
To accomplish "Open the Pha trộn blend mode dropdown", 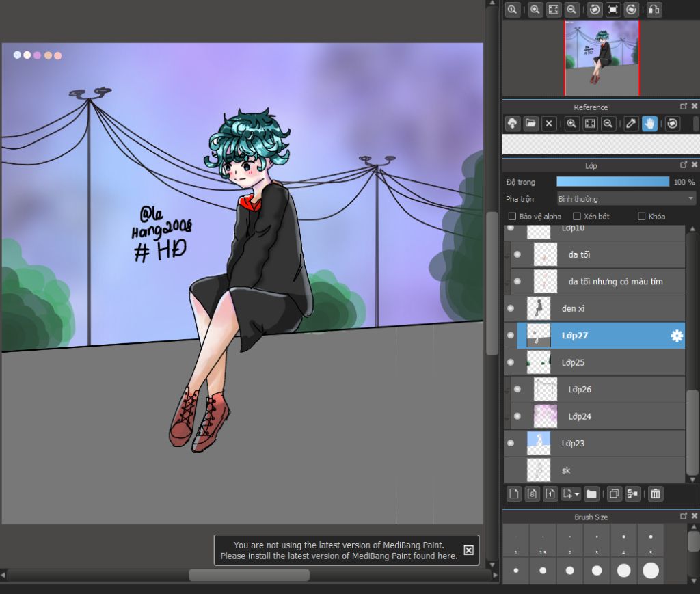I will pyautogui.click(x=626, y=199).
